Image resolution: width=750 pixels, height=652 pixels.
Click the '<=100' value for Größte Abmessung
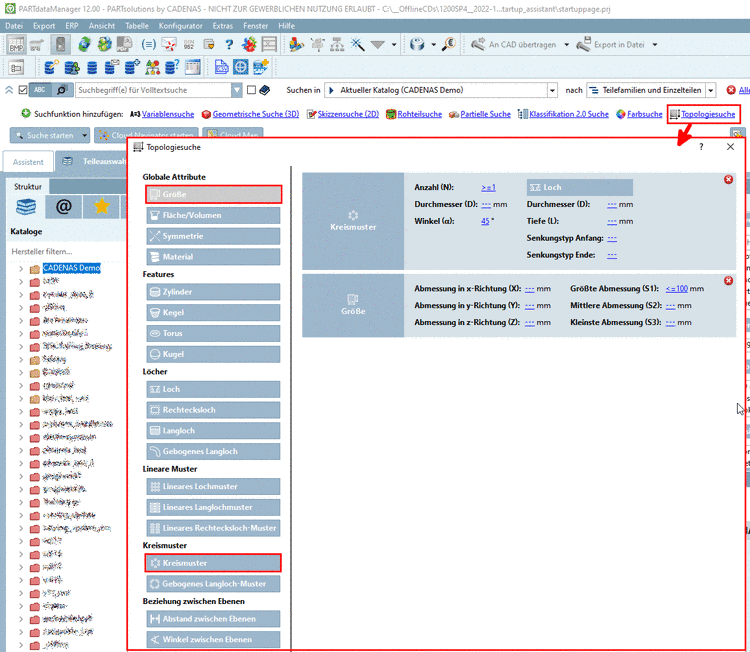coord(676,288)
